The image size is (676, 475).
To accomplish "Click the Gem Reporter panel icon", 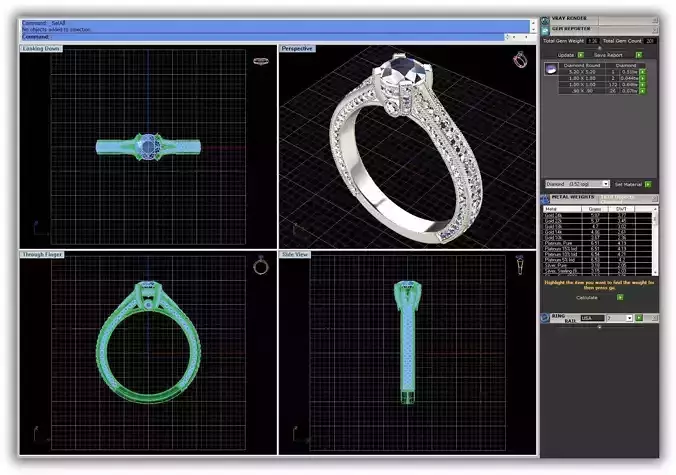I will 545,31.
